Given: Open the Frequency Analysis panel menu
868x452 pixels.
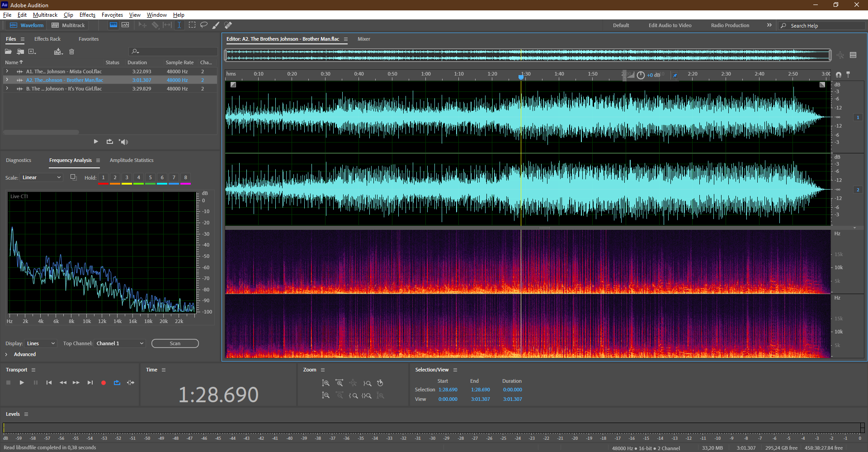Looking at the screenshot, I should click(98, 160).
